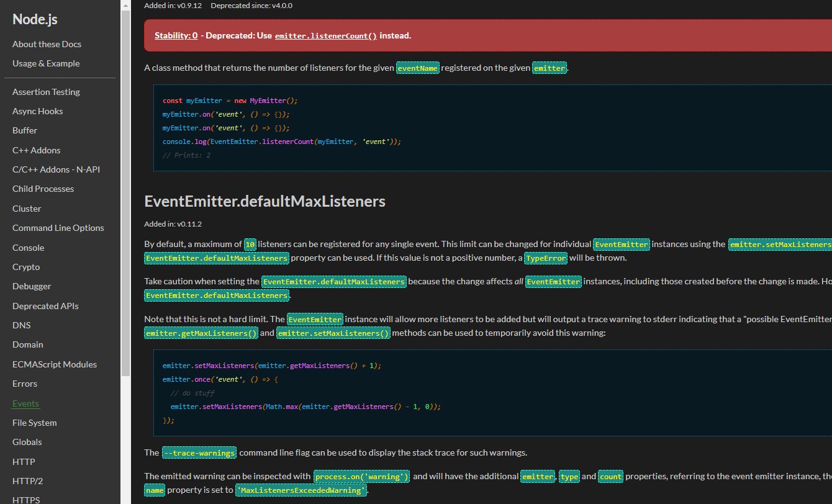Screen dimensions: 832x504
Task: Go to the Errors section
Action: pos(25,384)
